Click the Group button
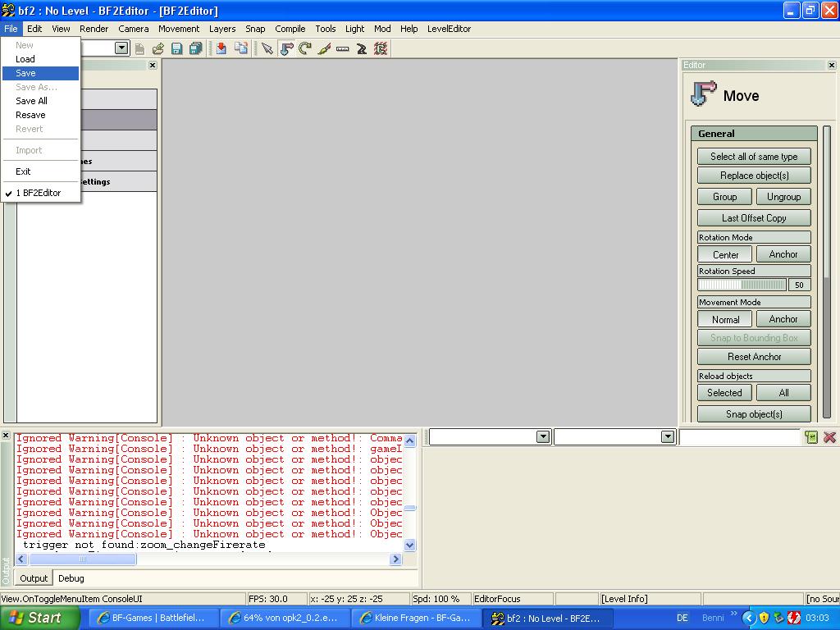Image resolution: width=840 pixels, height=630 pixels. click(x=725, y=197)
